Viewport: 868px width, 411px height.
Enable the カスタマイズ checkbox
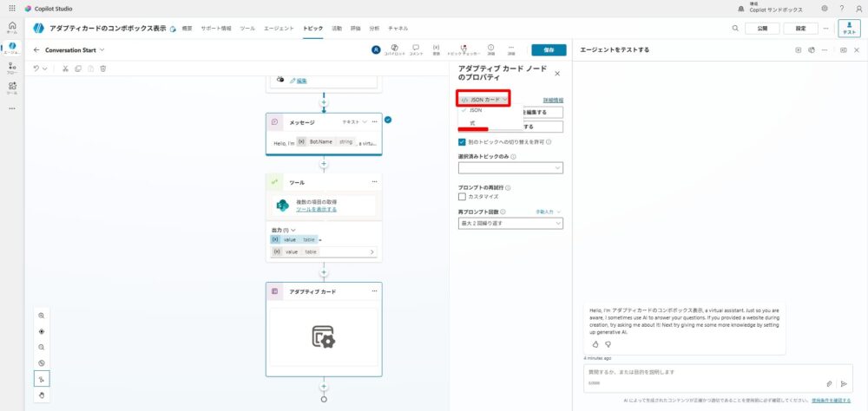click(462, 197)
